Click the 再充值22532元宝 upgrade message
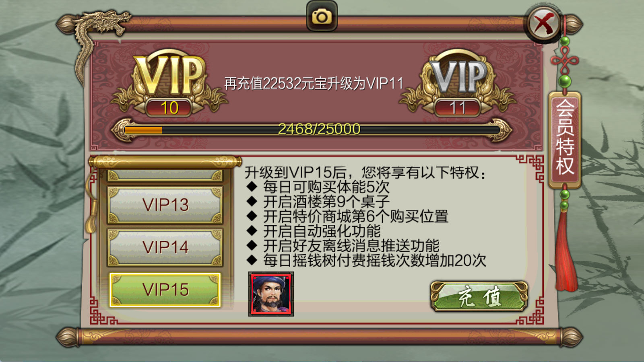The width and height of the screenshot is (644, 362). click(x=314, y=84)
